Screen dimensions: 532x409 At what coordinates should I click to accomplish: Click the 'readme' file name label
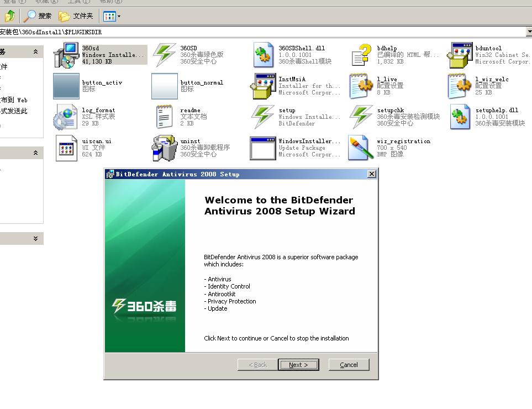pyautogui.click(x=191, y=111)
